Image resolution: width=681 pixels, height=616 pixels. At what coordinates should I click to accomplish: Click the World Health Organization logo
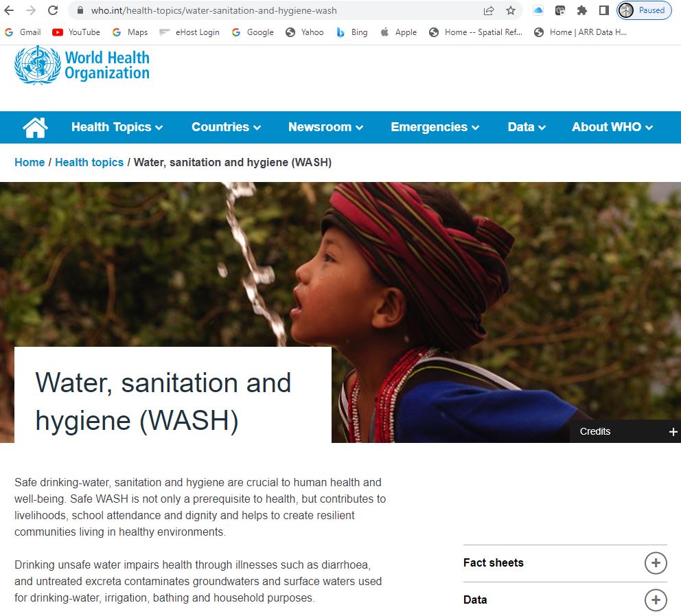82,65
